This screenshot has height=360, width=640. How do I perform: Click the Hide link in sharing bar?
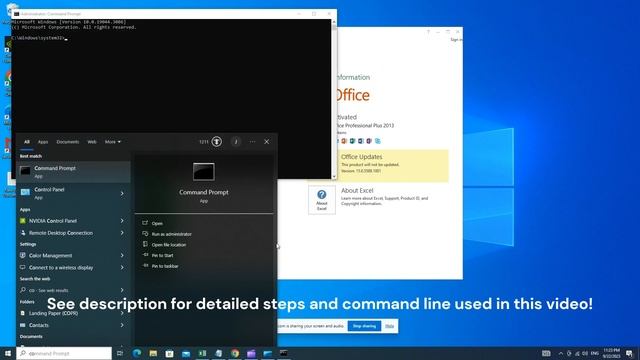tap(389, 326)
